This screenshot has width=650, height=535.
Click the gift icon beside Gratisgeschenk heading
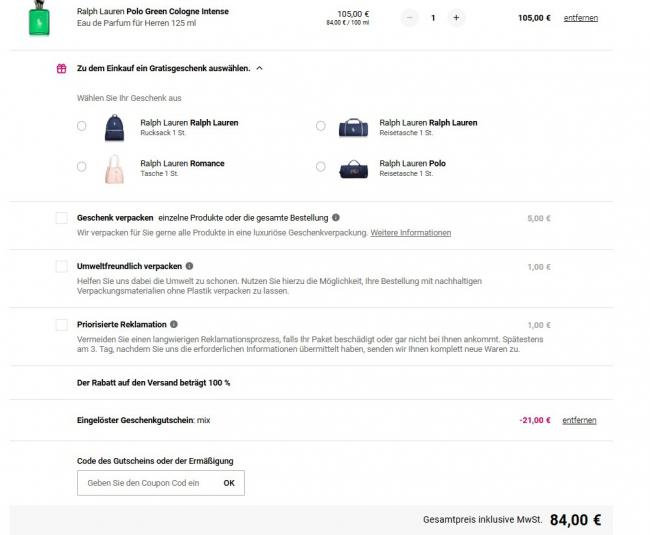pos(62,69)
